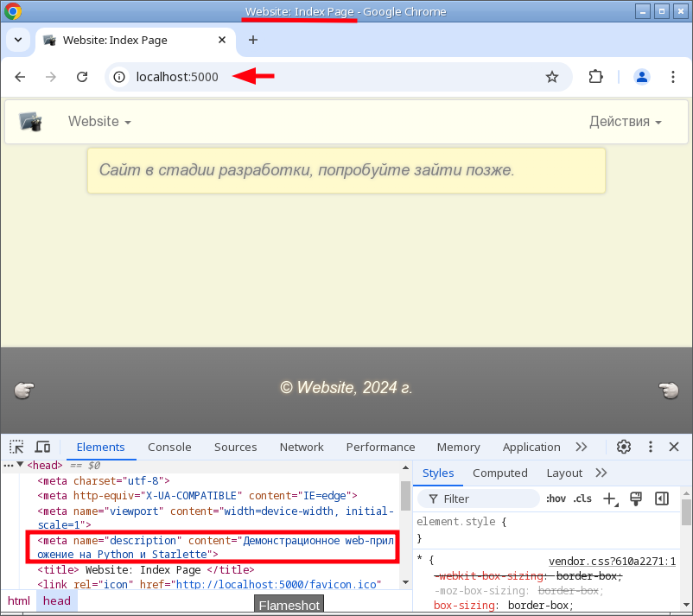Open a new tab with the plus button
693x616 pixels.
[x=253, y=41]
